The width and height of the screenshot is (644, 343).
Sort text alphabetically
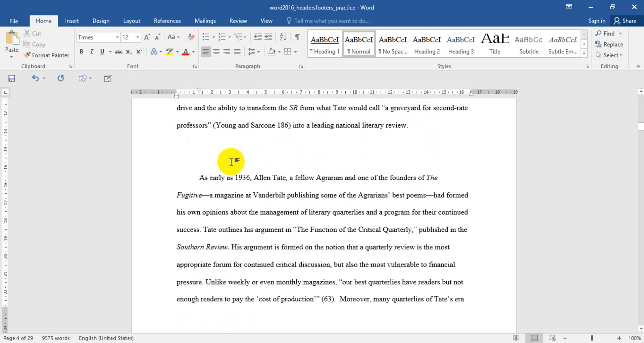[283, 37]
